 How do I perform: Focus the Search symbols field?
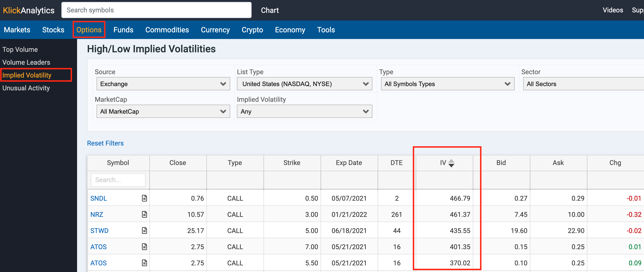[x=156, y=10]
